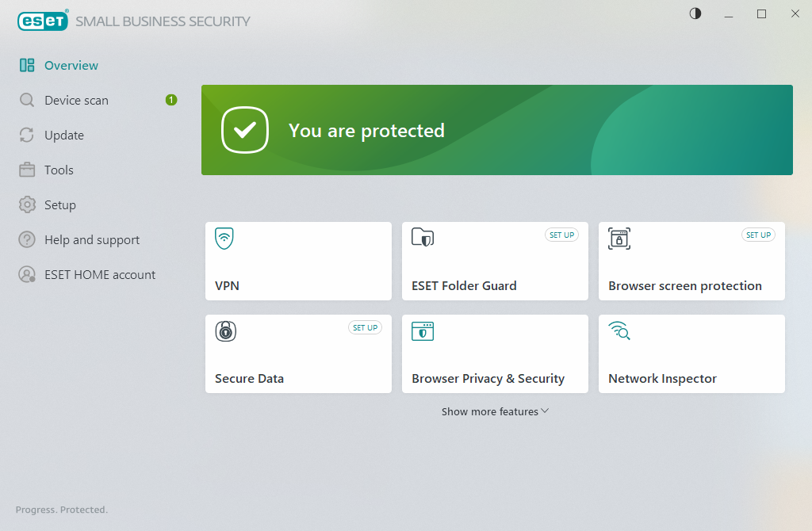
Task: Click the 'You are protected' status text
Action: pos(366,131)
